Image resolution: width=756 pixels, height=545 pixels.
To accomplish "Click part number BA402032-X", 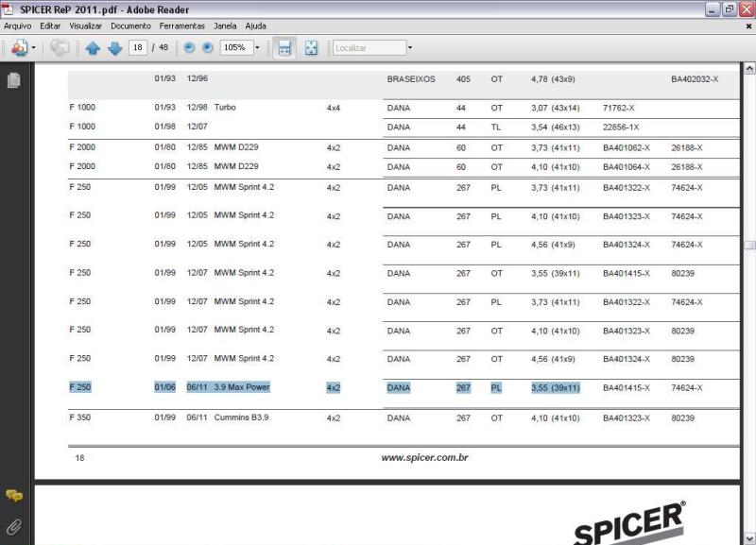I will [x=695, y=79].
